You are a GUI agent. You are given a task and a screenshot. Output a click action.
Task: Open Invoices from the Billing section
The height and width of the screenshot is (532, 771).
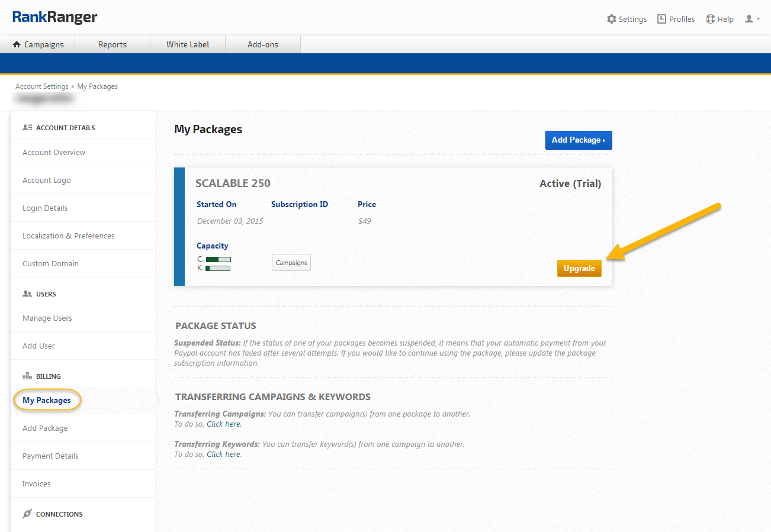(37, 484)
